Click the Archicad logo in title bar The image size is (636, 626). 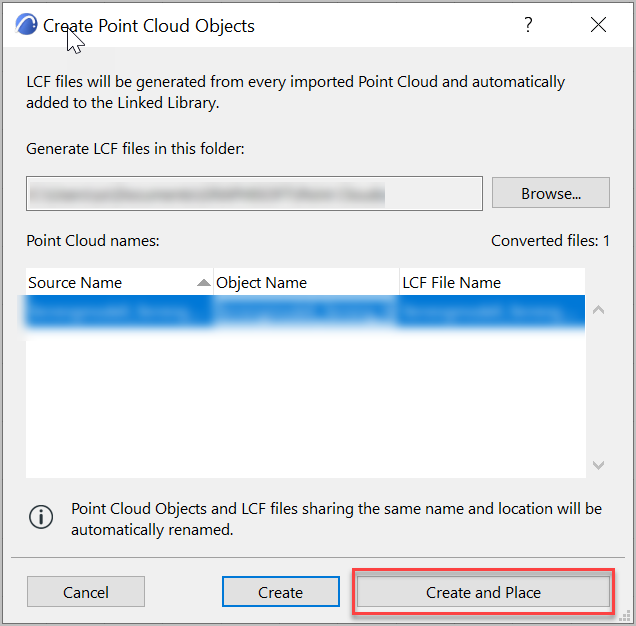click(x=26, y=24)
